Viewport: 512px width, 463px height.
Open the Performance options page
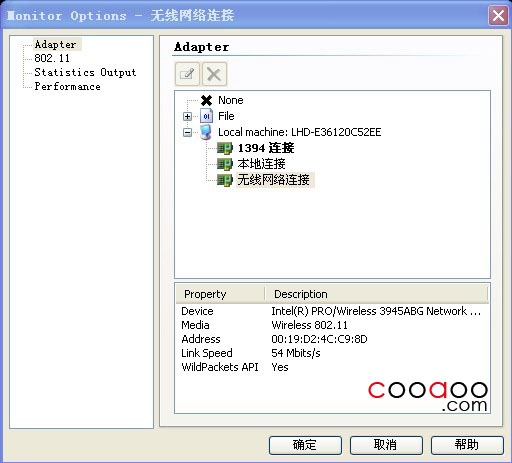pos(67,86)
